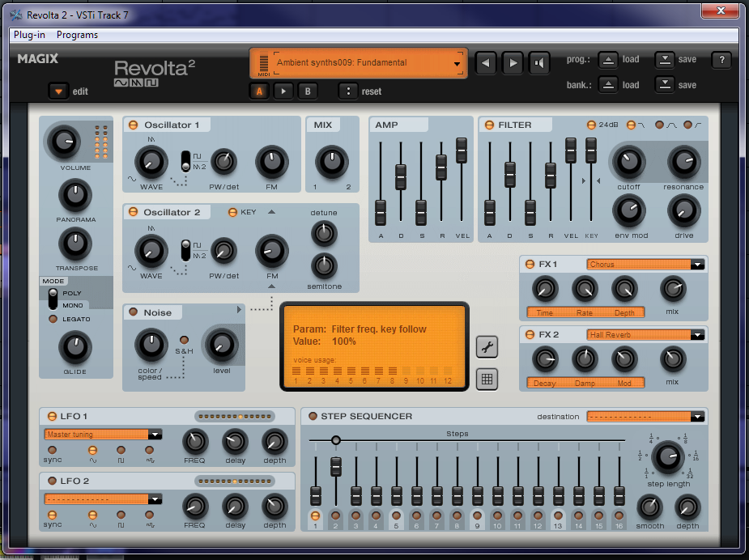
Task: Select LFO 2 square waveform
Action: pyautogui.click(x=121, y=515)
